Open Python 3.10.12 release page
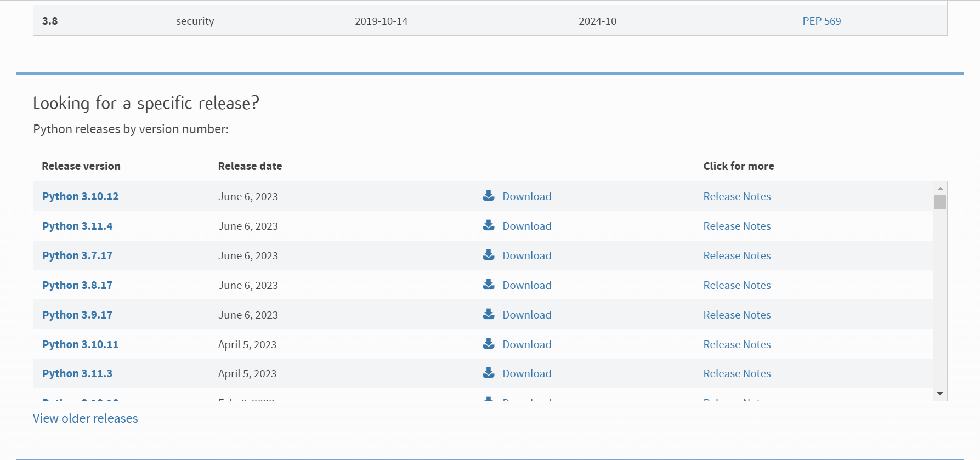 [x=80, y=196]
